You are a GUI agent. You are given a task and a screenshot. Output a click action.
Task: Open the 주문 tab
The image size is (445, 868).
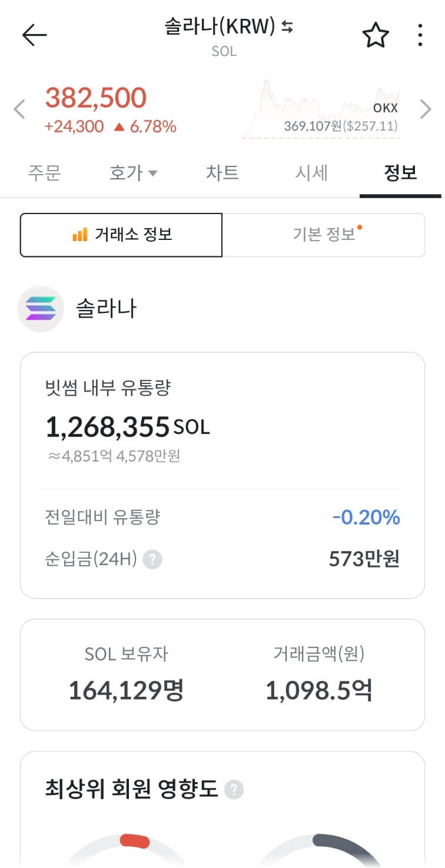tap(45, 173)
